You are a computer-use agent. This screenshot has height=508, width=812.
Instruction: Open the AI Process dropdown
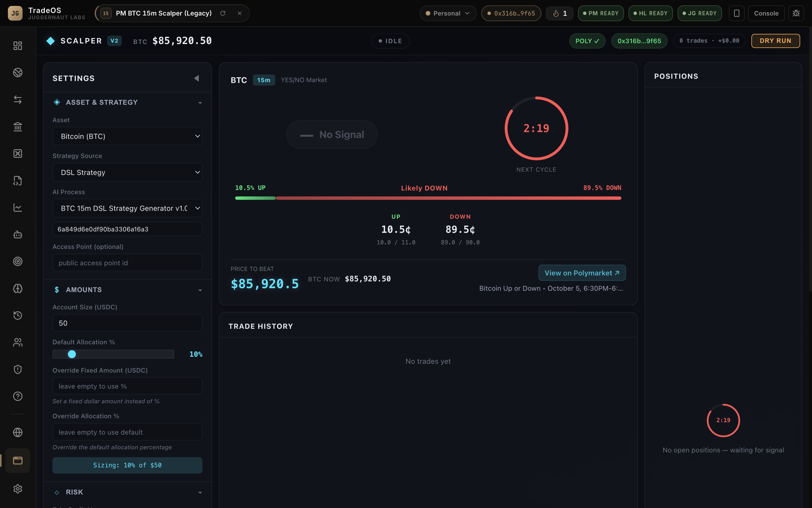tap(127, 208)
